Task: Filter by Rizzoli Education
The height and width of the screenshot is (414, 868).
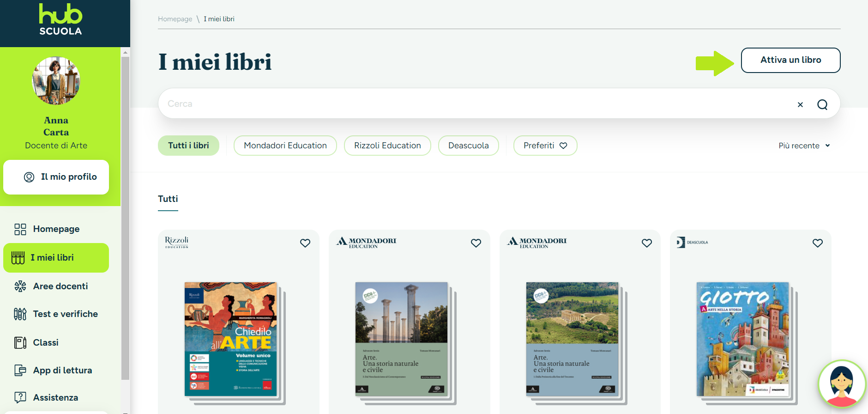Action: [x=387, y=146]
